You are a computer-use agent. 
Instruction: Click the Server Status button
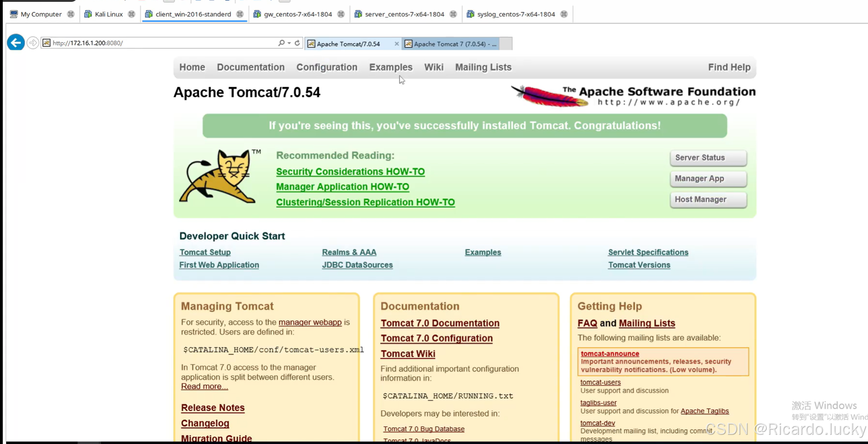pos(708,158)
